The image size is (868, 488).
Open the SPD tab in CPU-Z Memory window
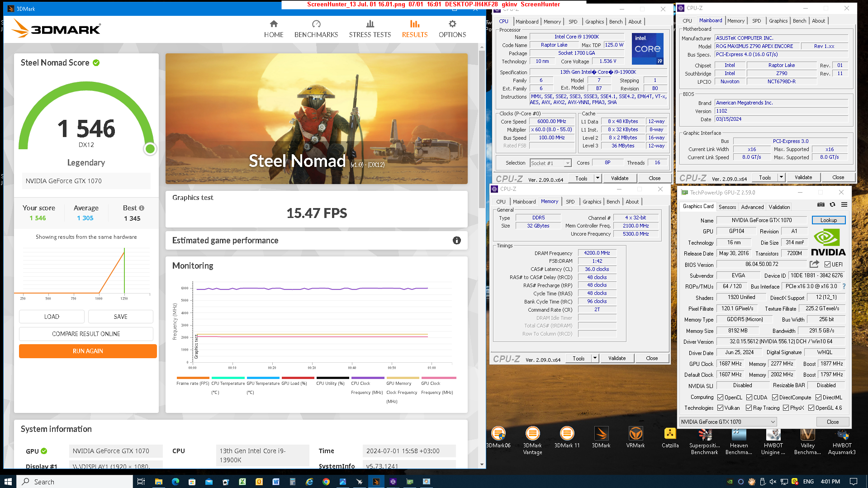coord(570,202)
